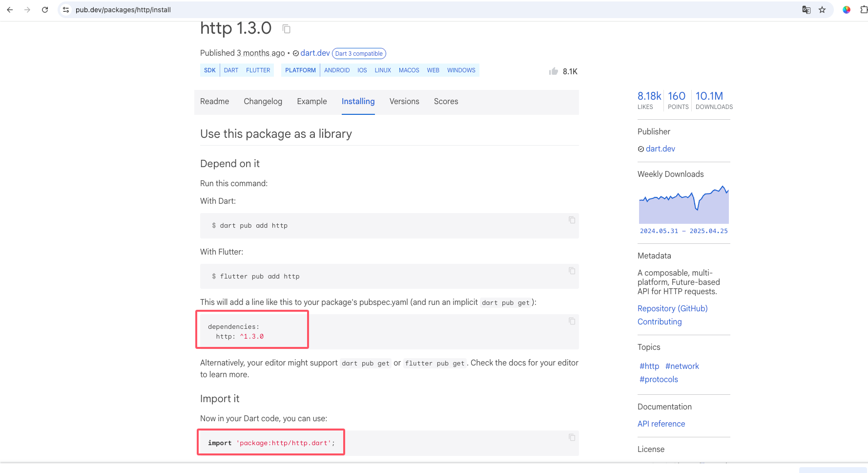Click the DART SDK tag

231,70
